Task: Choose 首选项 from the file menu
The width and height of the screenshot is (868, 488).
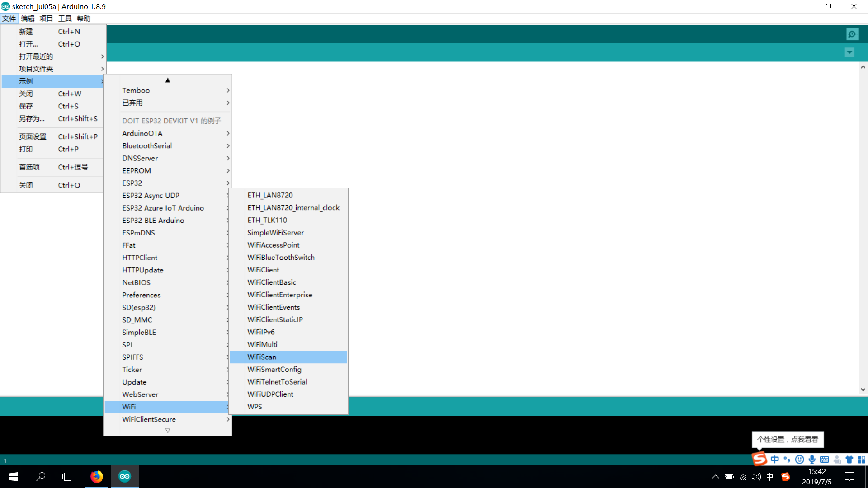Action: (x=29, y=167)
